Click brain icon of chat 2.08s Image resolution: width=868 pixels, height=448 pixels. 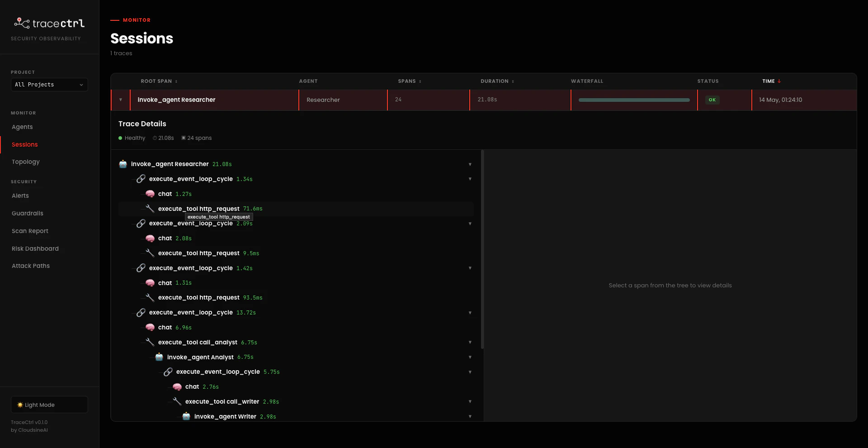(150, 238)
